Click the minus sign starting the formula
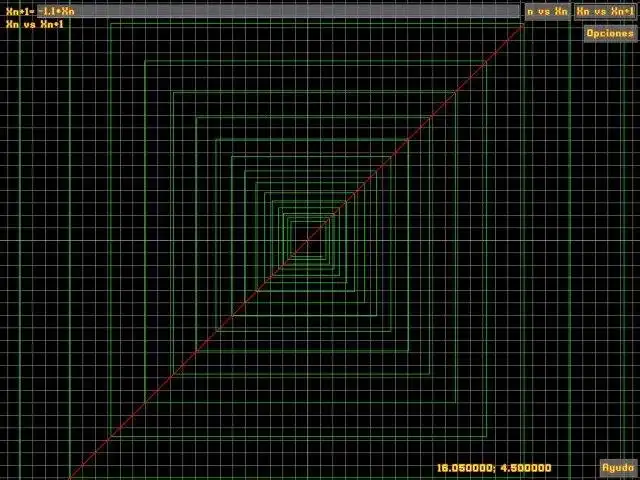 click(x=40, y=11)
